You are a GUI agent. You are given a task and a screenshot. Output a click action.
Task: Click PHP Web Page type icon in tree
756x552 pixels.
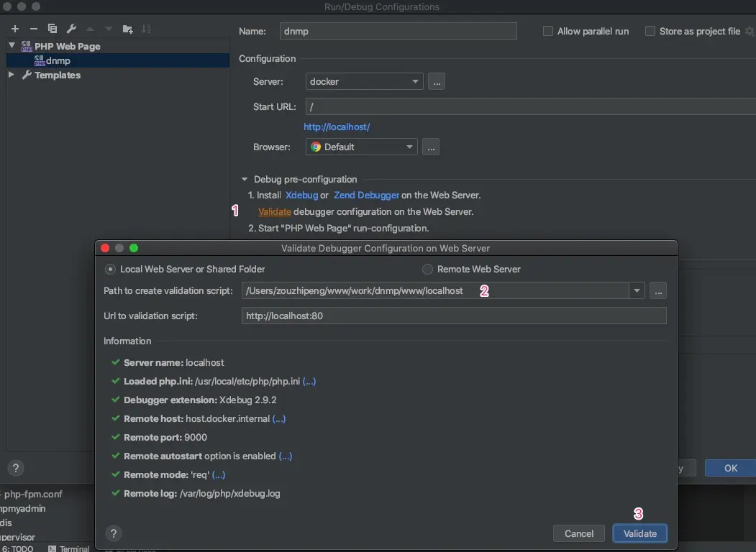[27, 46]
